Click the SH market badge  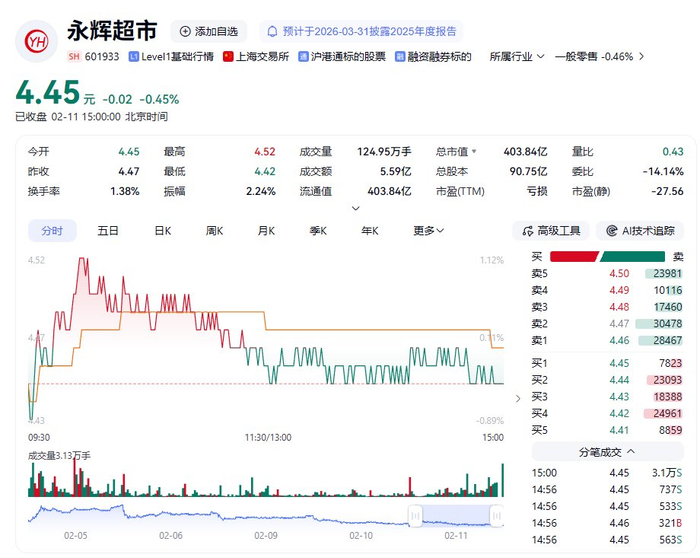pyautogui.click(x=74, y=57)
